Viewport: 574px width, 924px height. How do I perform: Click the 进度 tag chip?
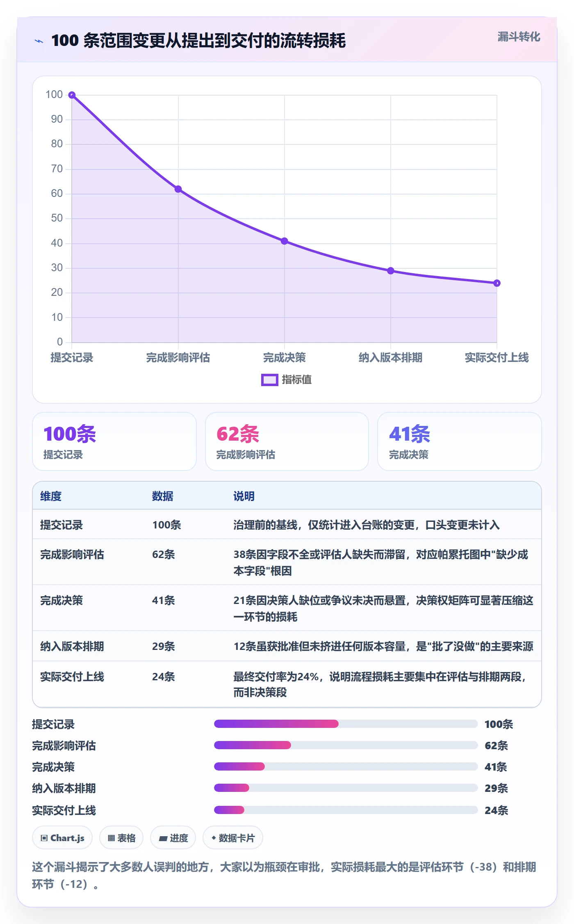pyautogui.click(x=173, y=838)
